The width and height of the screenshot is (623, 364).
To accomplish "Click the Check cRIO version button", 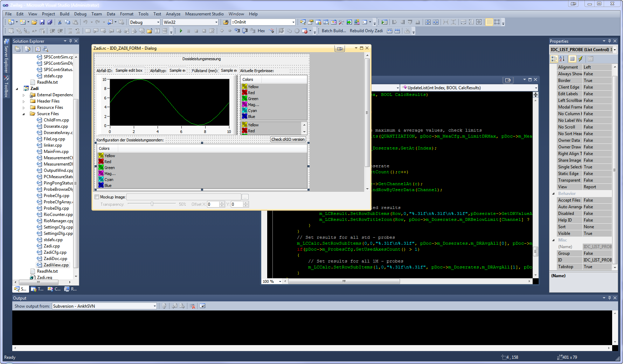I will point(288,139).
